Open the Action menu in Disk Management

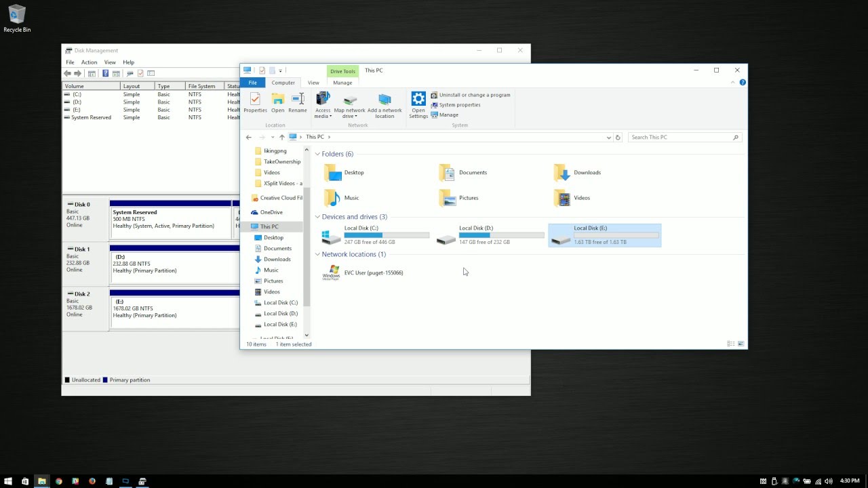point(90,62)
